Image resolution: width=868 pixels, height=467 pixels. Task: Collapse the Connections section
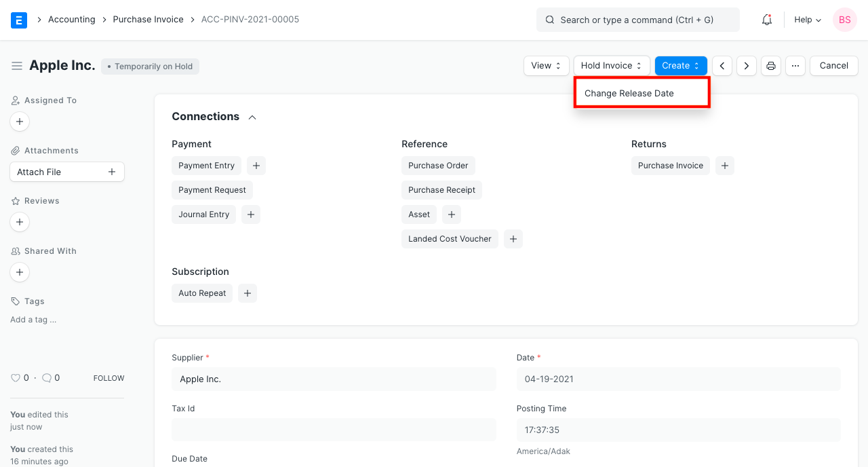252,116
